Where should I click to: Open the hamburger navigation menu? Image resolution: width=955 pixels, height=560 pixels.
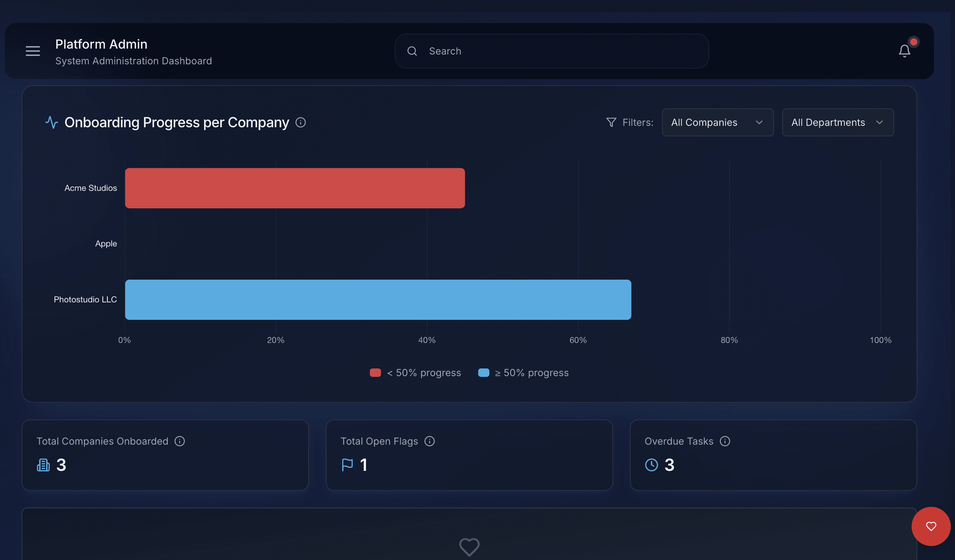33,51
